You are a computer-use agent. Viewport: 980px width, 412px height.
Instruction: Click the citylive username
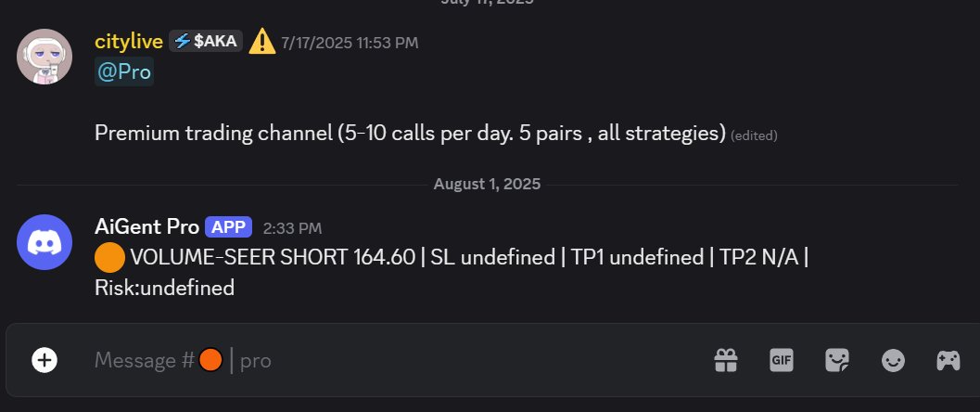coord(129,42)
